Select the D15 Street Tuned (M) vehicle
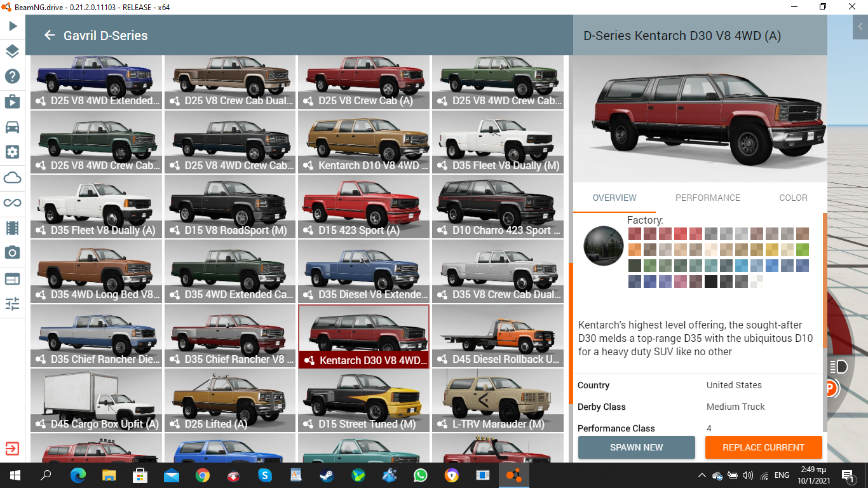The width and height of the screenshot is (868, 488). click(364, 401)
